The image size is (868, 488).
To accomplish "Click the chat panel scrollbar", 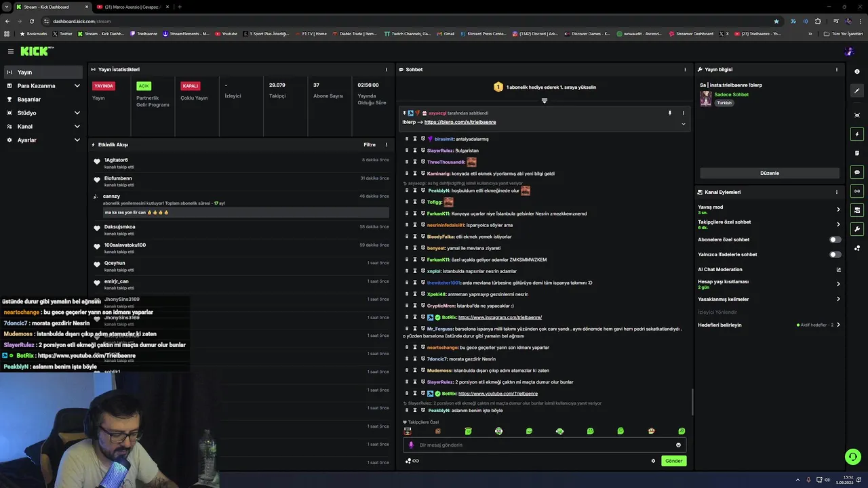I will [692, 402].
